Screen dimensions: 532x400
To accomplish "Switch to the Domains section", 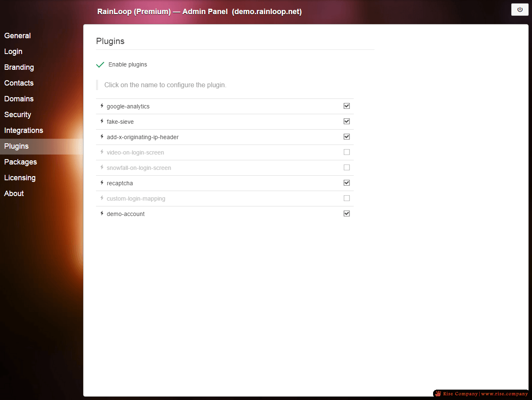I will 42,99.
